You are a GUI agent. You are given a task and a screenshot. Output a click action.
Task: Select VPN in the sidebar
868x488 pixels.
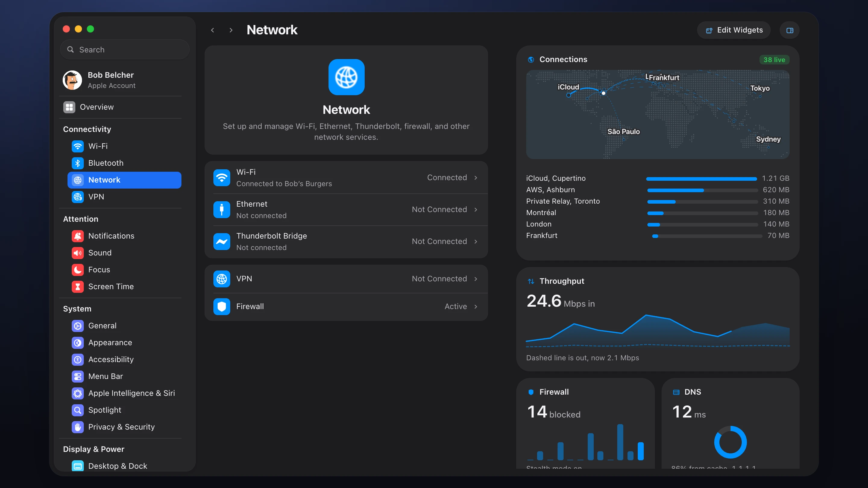coord(124,197)
